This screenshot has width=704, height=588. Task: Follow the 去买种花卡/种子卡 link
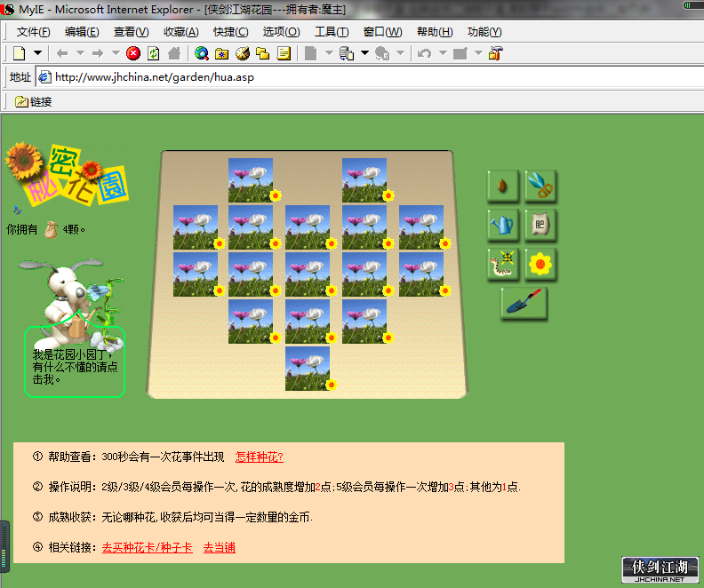coord(148,548)
